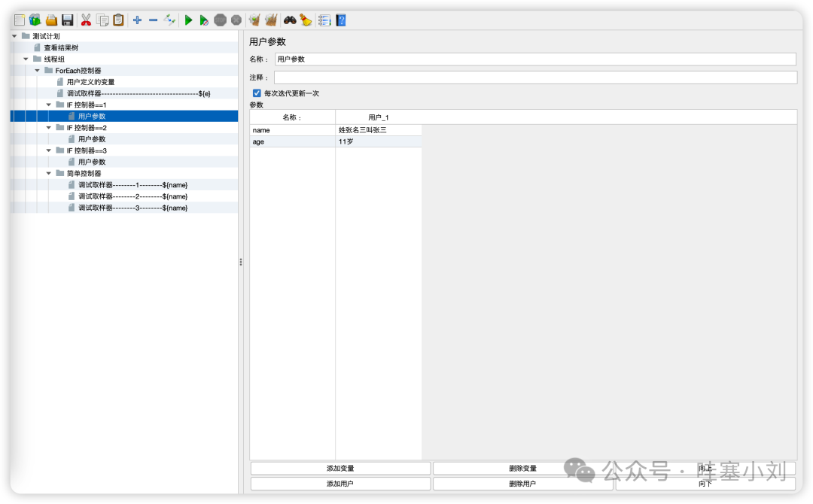Click the 添加用户 button

(340, 484)
